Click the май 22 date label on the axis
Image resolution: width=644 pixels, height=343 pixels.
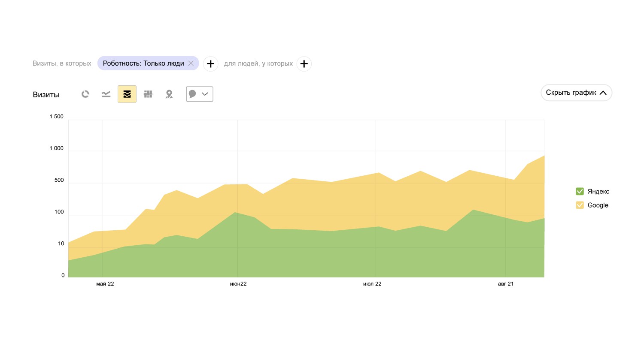pos(105,284)
